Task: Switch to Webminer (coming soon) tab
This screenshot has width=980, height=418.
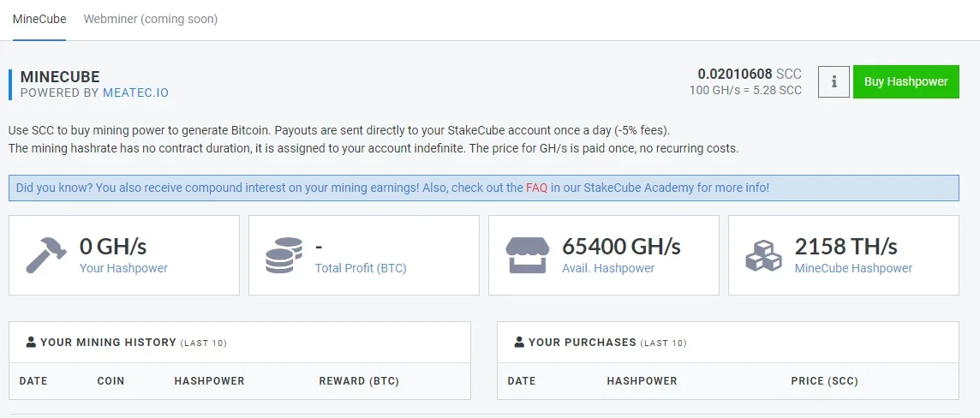Action: click(151, 20)
